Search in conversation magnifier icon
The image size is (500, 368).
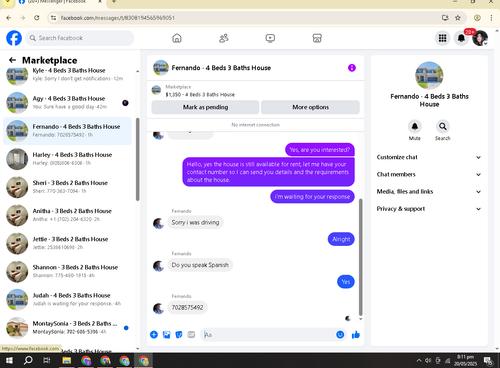(x=443, y=127)
